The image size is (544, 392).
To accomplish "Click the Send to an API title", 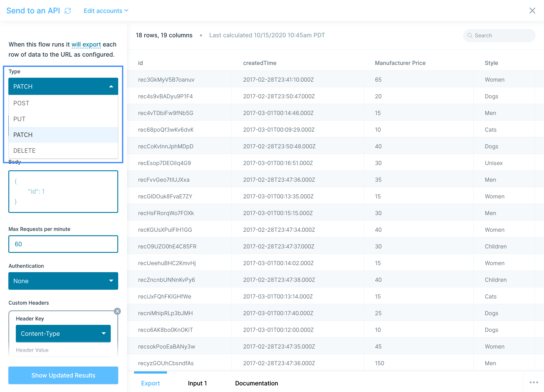I will (33, 11).
